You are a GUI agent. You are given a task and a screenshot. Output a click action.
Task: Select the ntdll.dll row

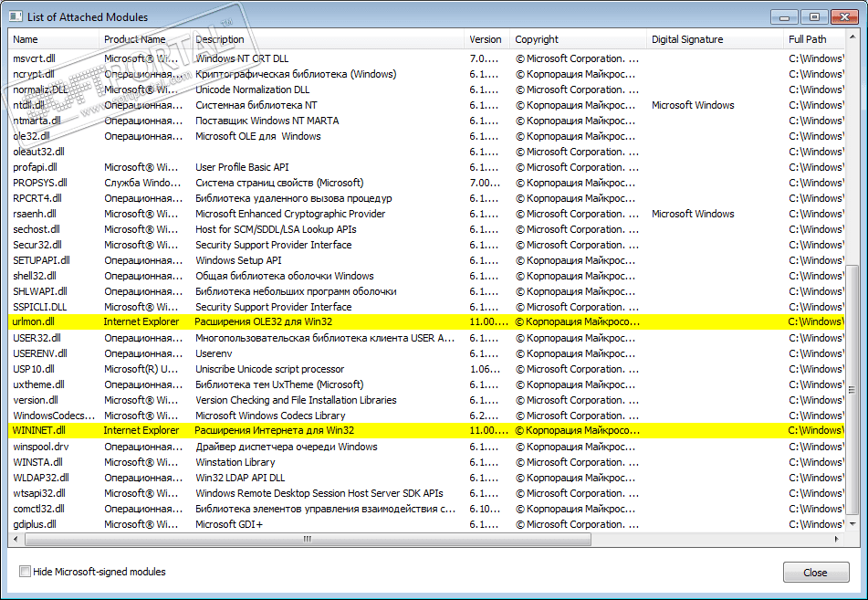426,105
